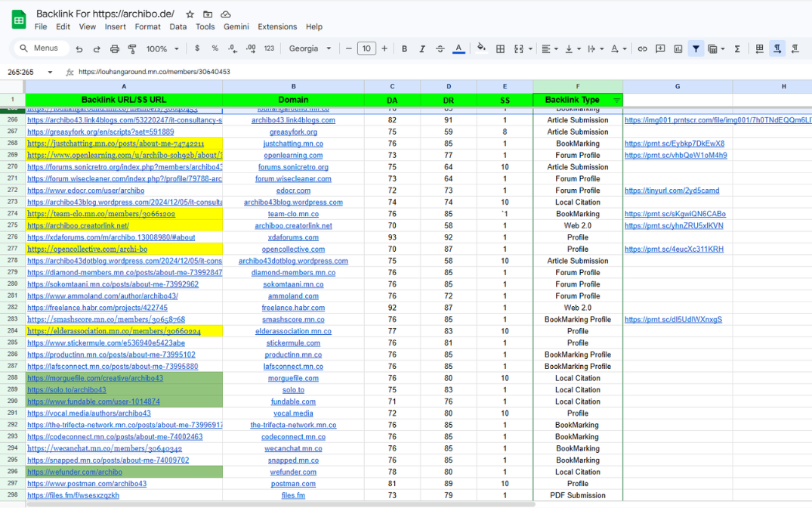Open the Georgia font dropdown
This screenshot has width=812, height=508.
(x=310, y=49)
